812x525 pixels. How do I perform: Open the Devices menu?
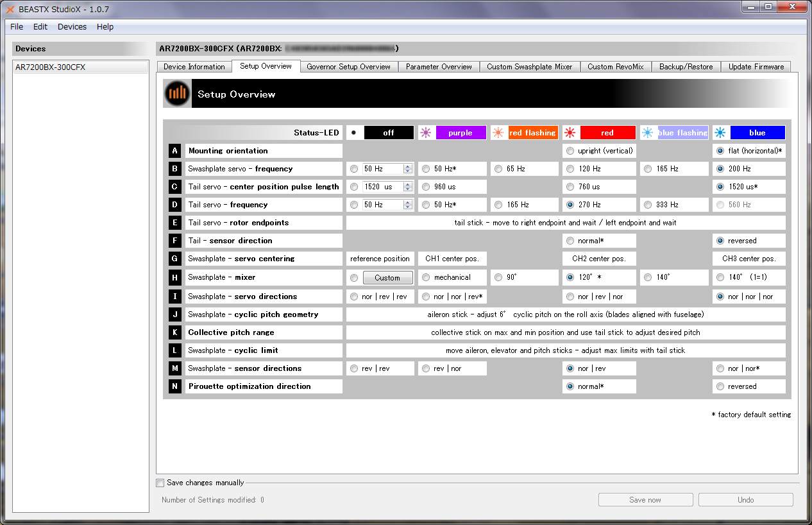tap(72, 27)
